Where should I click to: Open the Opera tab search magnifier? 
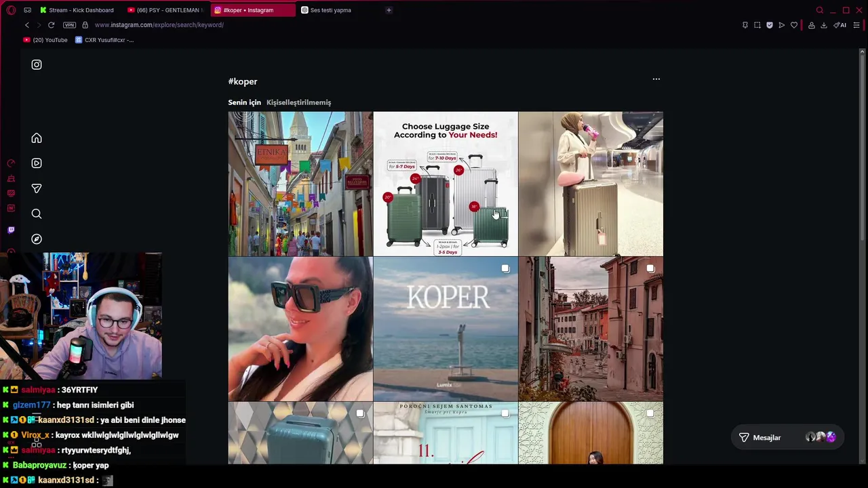(819, 10)
